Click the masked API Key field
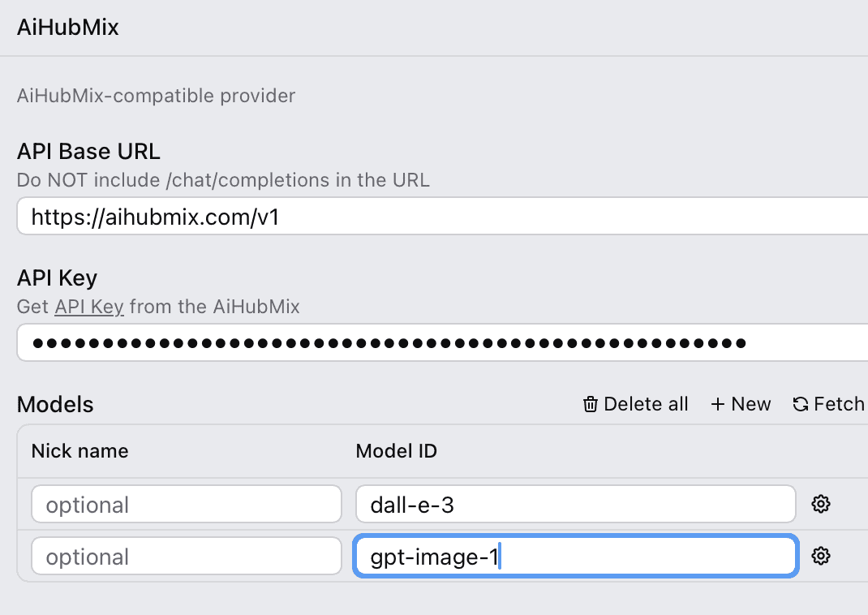 point(438,343)
